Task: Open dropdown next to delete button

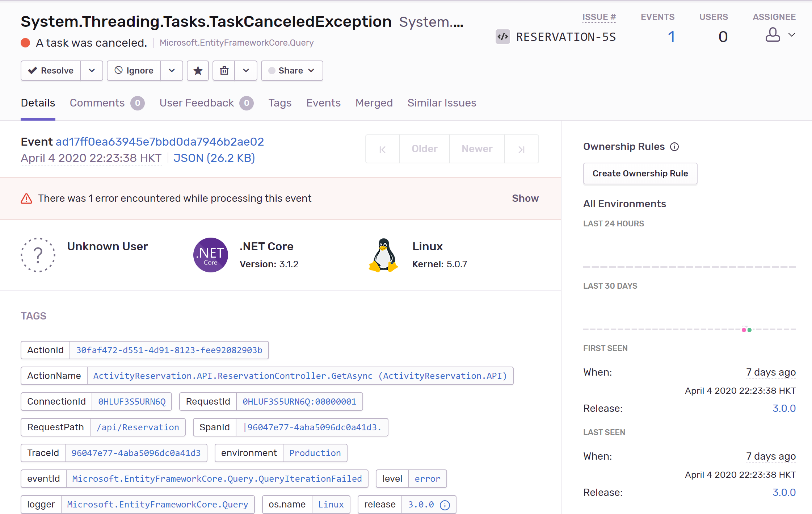Action: pyautogui.click(x=246, y=71)
